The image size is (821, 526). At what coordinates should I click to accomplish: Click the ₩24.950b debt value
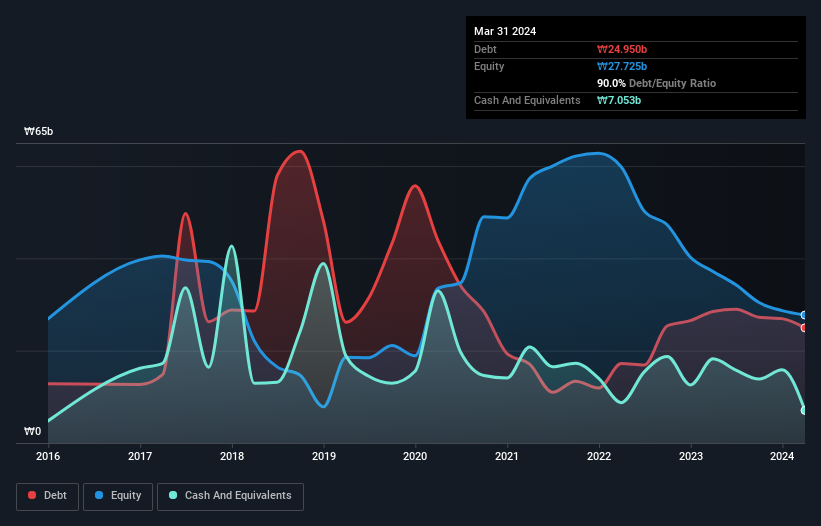pyautogui.click(x=622, y=49)
